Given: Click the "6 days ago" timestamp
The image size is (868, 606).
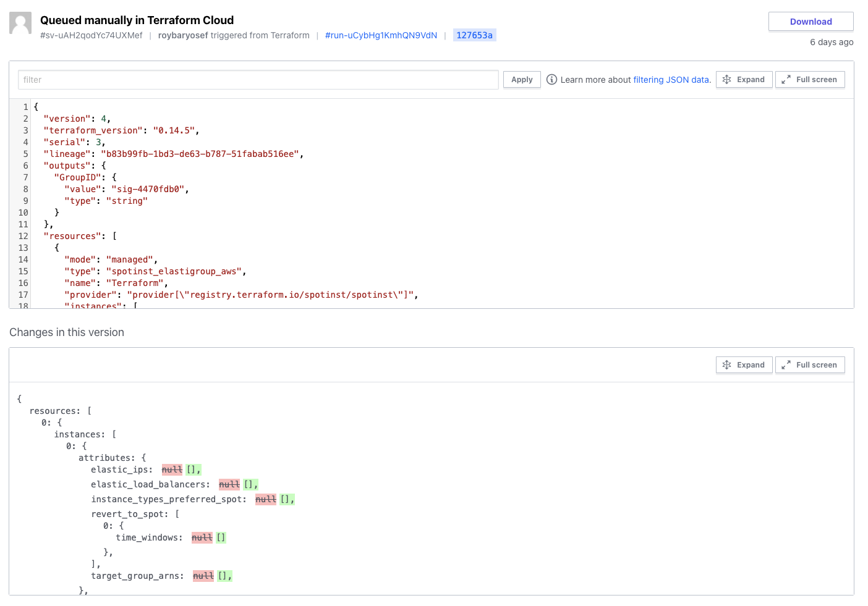Looking at the screenshot, I should tap(832, 42).
